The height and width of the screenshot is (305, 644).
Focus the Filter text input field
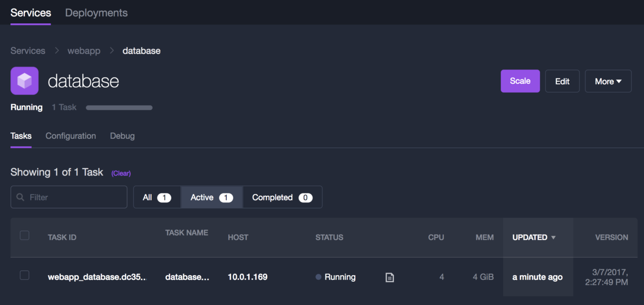(74, 197)
